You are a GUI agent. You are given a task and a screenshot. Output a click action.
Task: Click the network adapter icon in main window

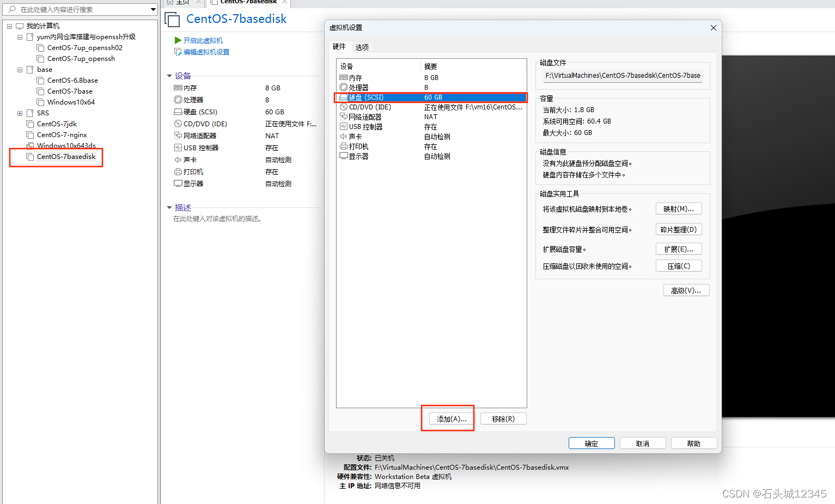[x=178, y=136]
